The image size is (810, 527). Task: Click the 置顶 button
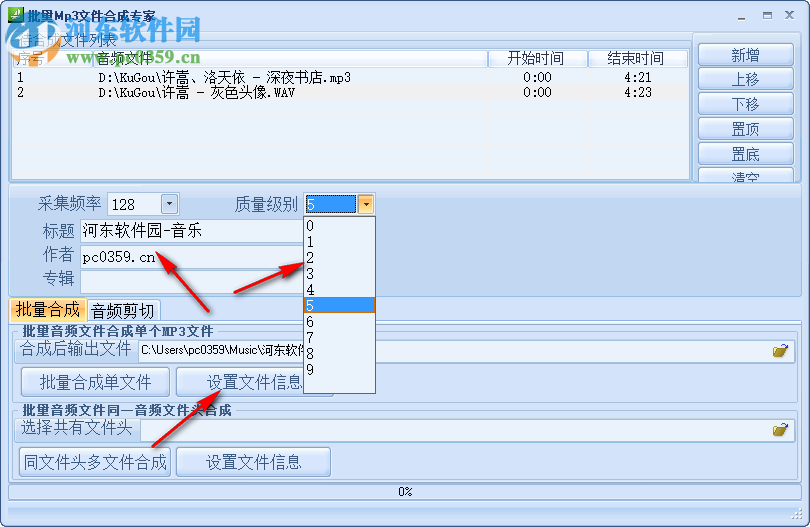tap(745, 129)
